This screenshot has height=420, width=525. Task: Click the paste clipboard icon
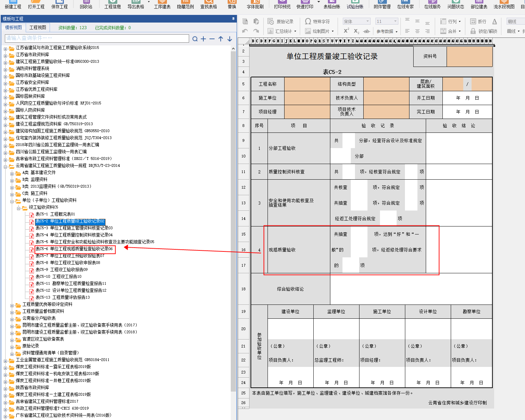[x=256, y=22]
